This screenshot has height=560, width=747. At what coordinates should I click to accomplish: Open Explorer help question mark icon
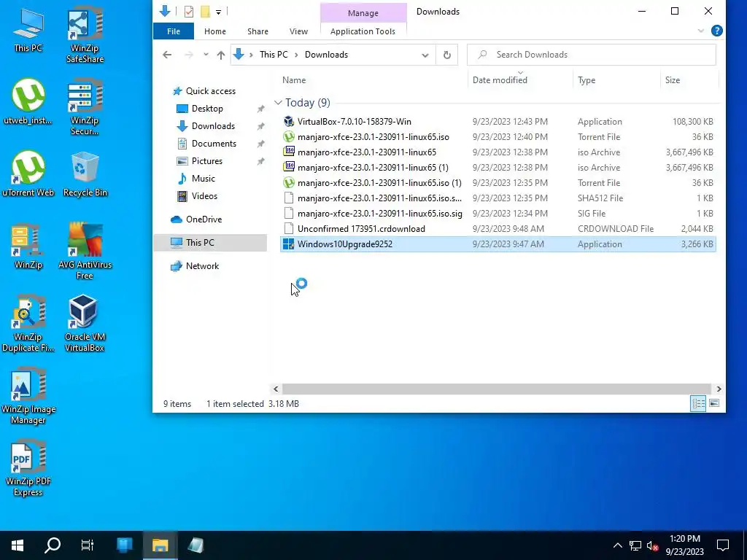(716, 31)
